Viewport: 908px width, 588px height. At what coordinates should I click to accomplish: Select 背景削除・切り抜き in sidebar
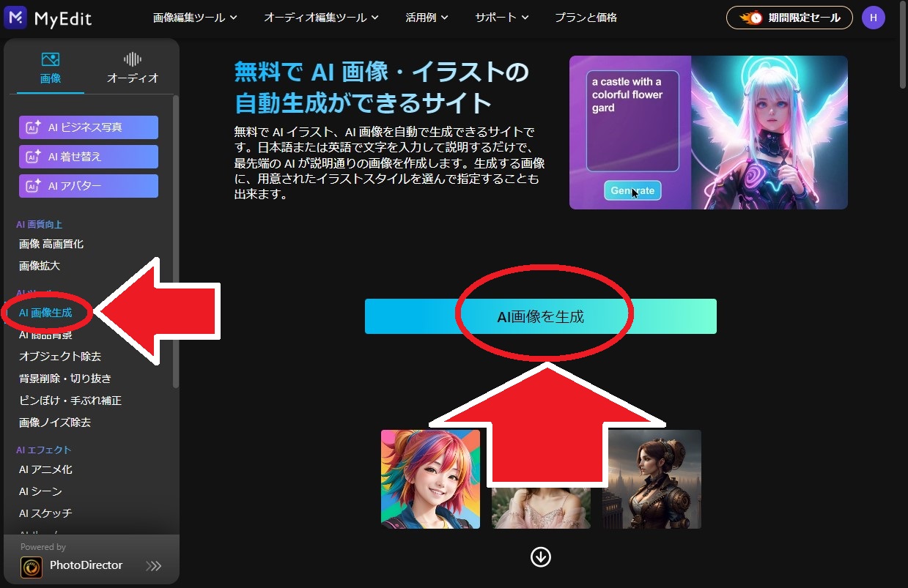65,379
